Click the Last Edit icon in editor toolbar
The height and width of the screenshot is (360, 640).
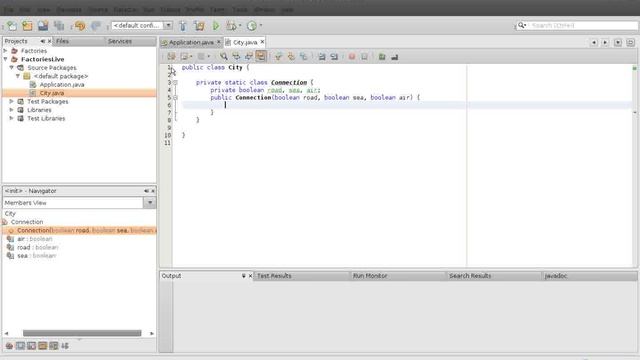point(171,57)
